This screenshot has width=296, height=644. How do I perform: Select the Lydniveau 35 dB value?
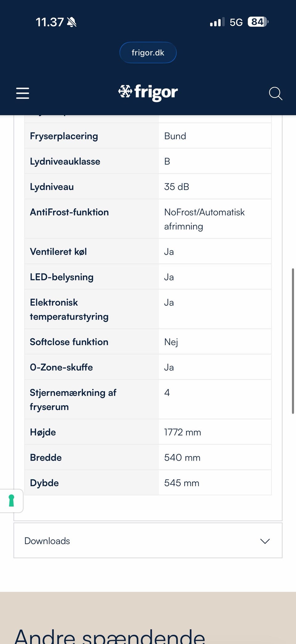click(177, 187)
